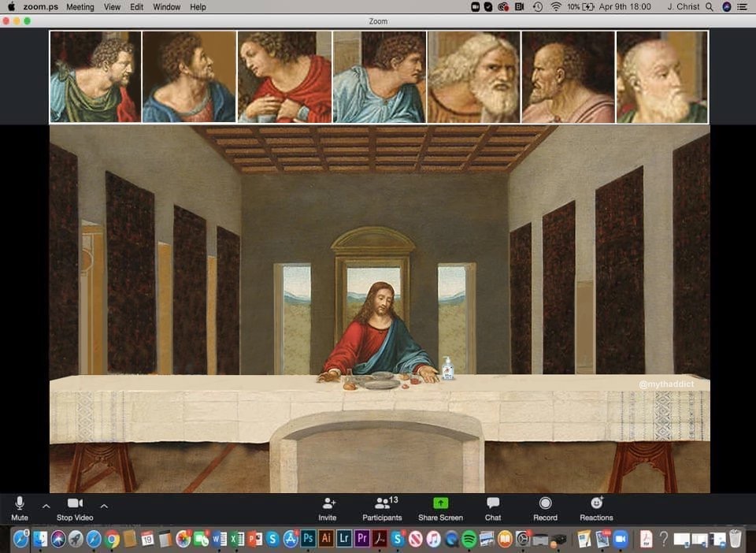Viewport: 756px width, 553px height.
Task: Open the Window menu
Action: [166, 7]
